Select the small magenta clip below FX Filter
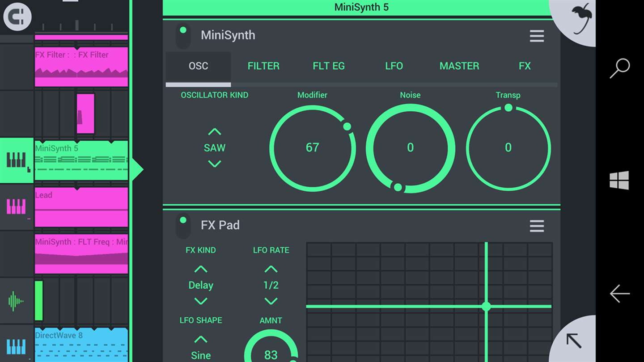644x362 pixels. tap(85, 114)
